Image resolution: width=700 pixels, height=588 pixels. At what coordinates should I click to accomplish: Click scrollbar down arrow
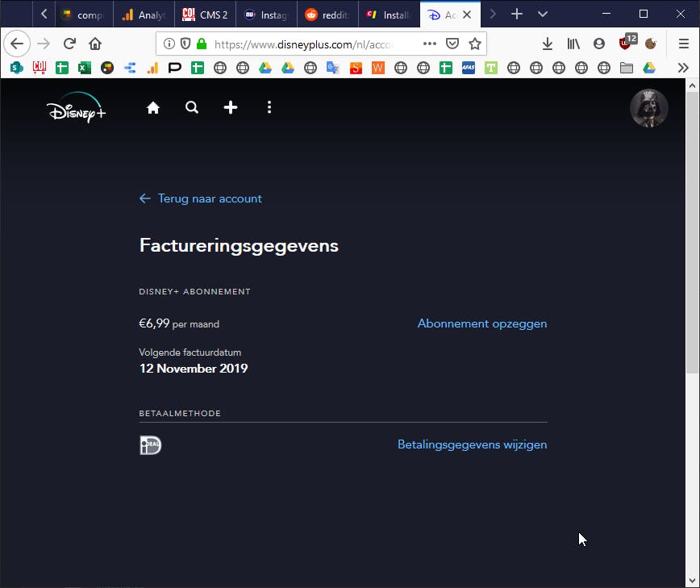[x=693, y=581]
